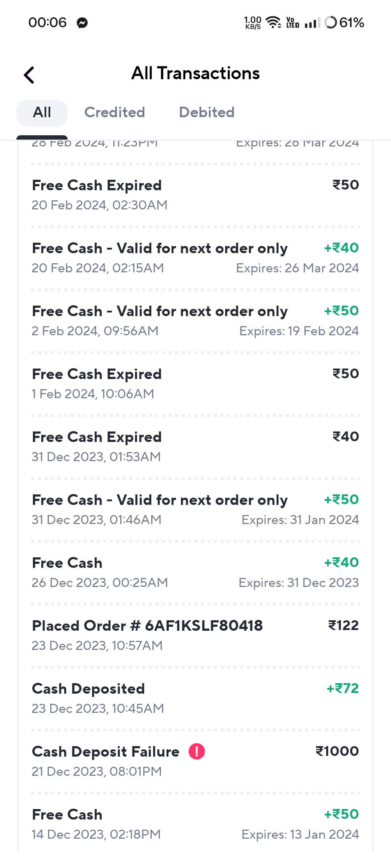Viewport: 391px width, 868px height.
Task: Tap the mobile signal strength icon
Action: tap(312, 23)
